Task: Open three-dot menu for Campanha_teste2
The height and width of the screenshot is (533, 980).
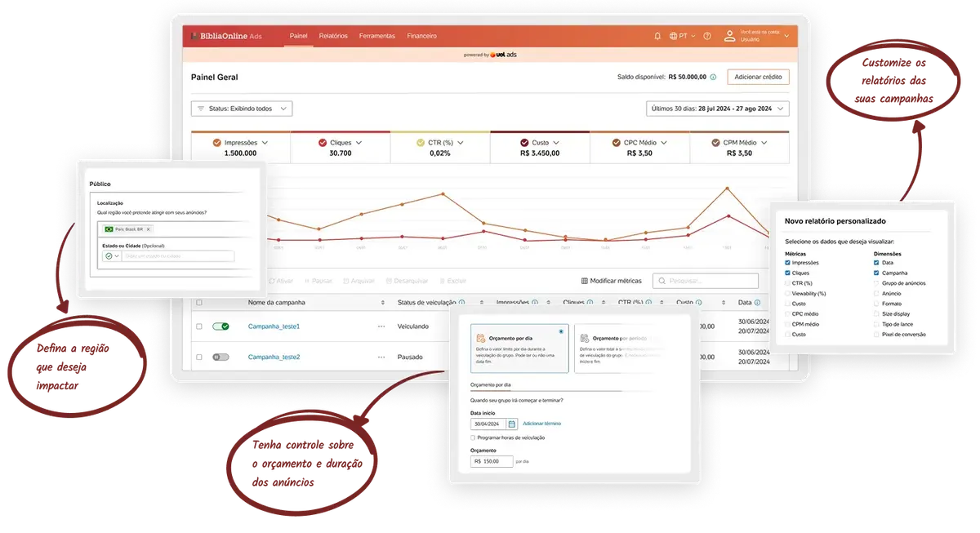Action: (381, 357)
